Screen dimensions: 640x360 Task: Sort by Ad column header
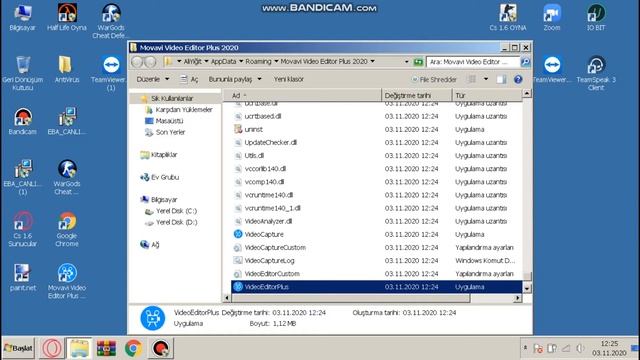click(302, 96)
